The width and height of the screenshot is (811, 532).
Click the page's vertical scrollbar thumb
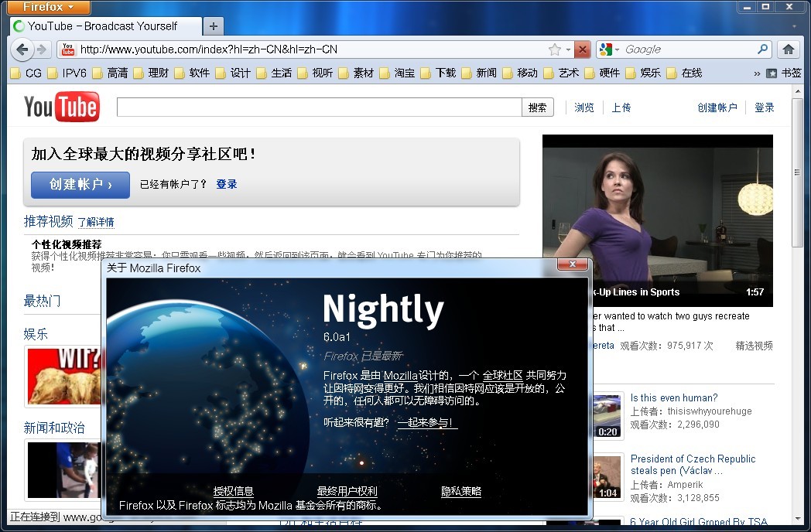[797, 172]
